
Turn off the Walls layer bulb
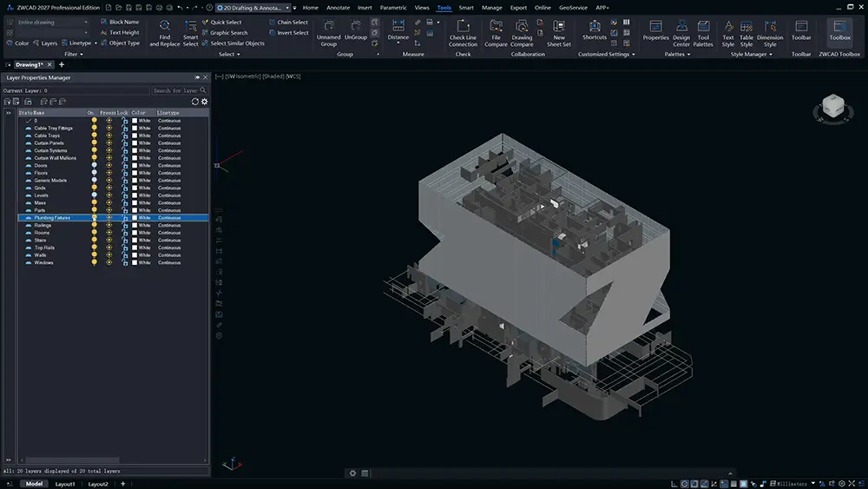pos(94,254)
